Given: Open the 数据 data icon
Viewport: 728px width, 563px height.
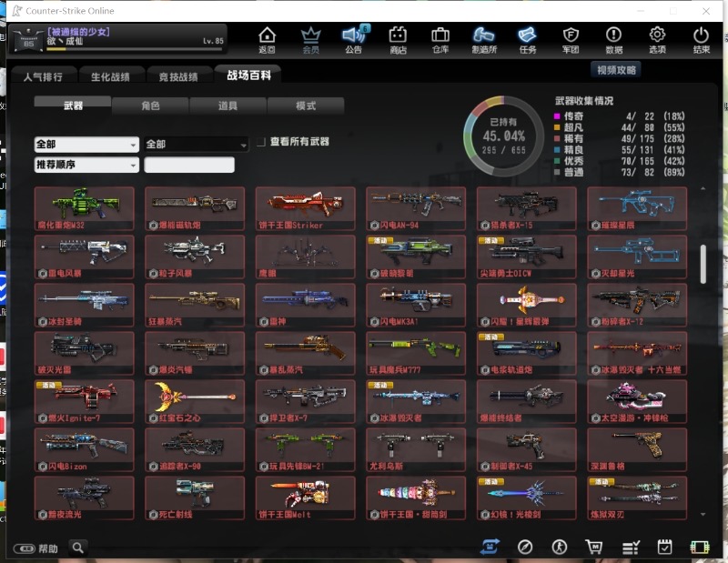Looking at the screenshot, I should tap(613, 40).
